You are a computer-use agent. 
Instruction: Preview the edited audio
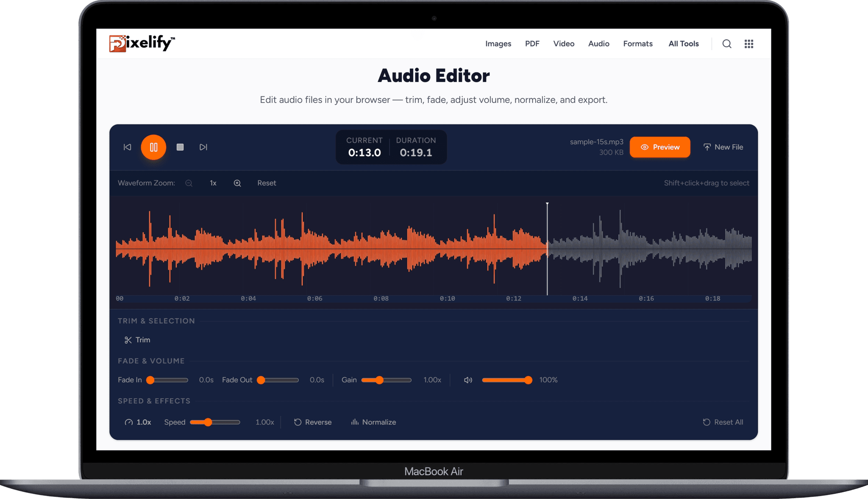pyautogui.click(x=659, y=147)
